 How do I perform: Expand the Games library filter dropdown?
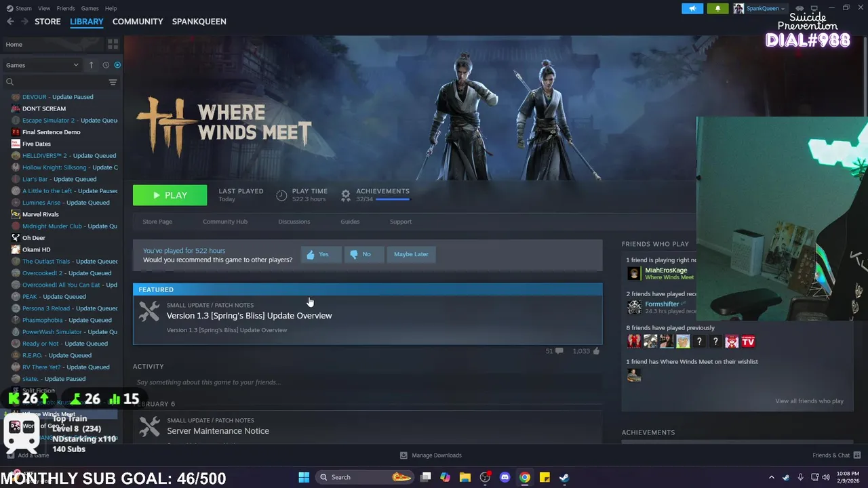[42, 65]
